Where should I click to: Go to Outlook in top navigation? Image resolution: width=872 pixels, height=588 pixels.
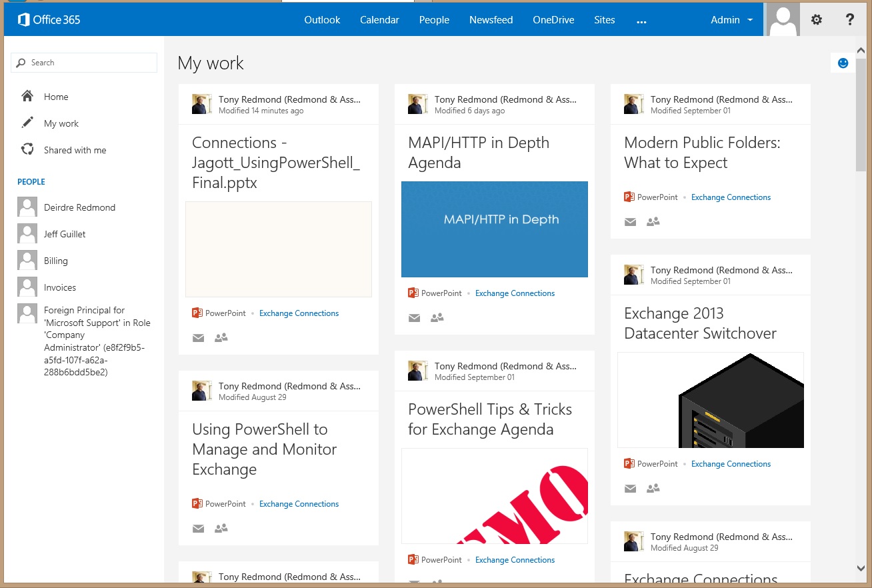click(x=322, y=20)
